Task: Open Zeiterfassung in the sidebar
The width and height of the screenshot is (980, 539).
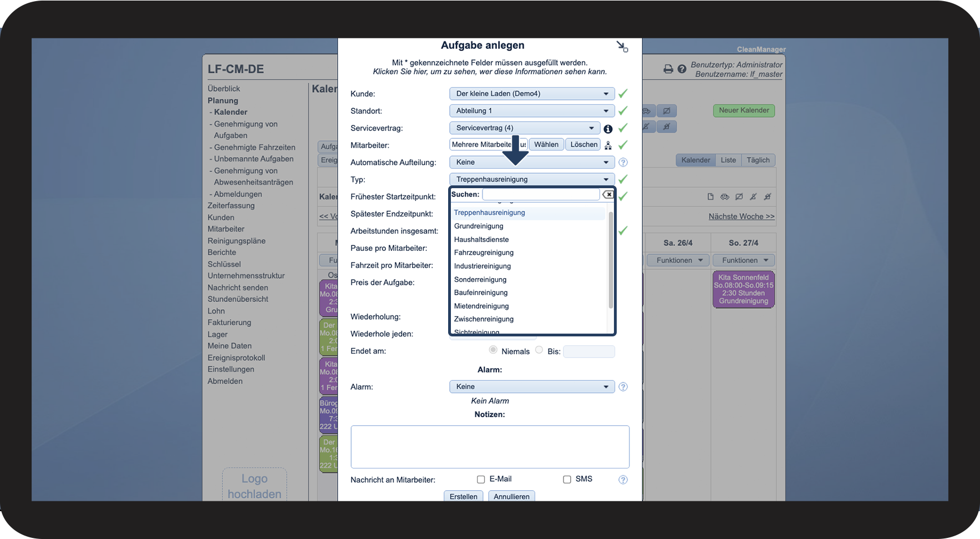Action: click(231, 206)
